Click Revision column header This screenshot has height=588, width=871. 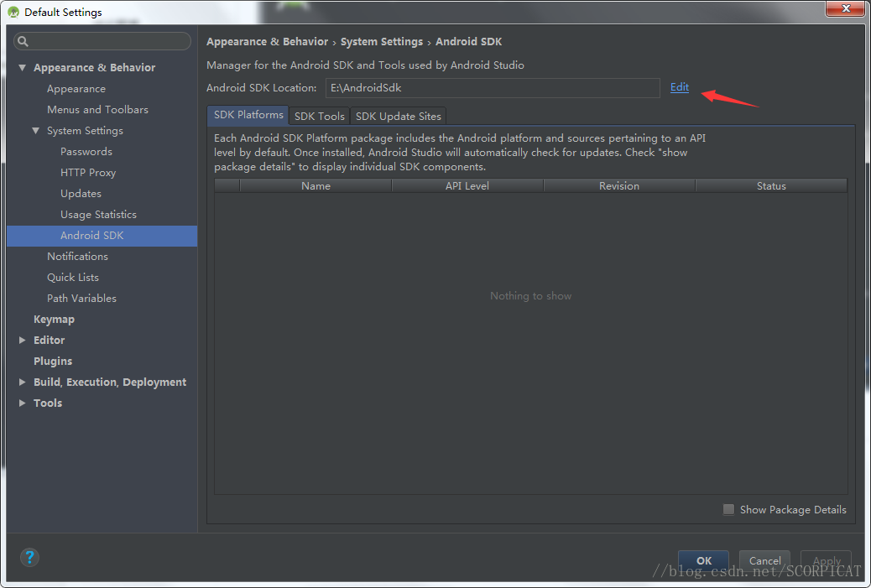[618, 186]
